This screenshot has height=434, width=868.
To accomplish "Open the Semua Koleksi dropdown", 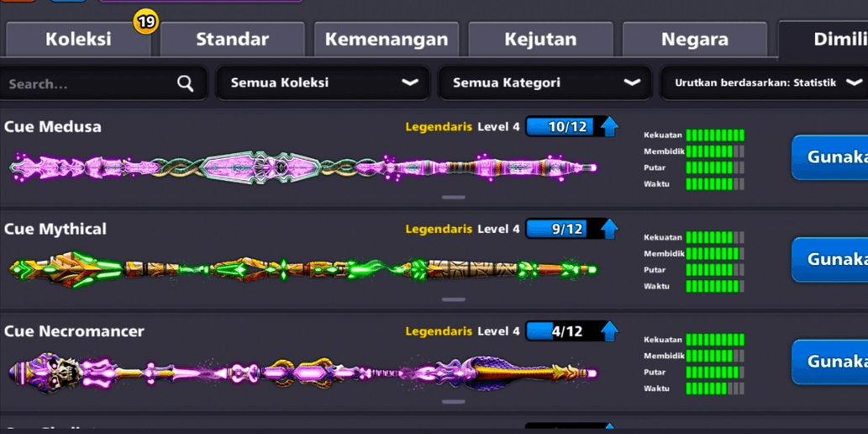I will click(x=323, y=83).
